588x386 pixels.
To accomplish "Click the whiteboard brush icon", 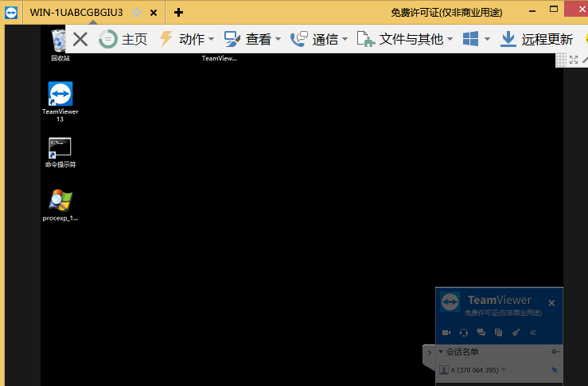I will click(516, 333).
